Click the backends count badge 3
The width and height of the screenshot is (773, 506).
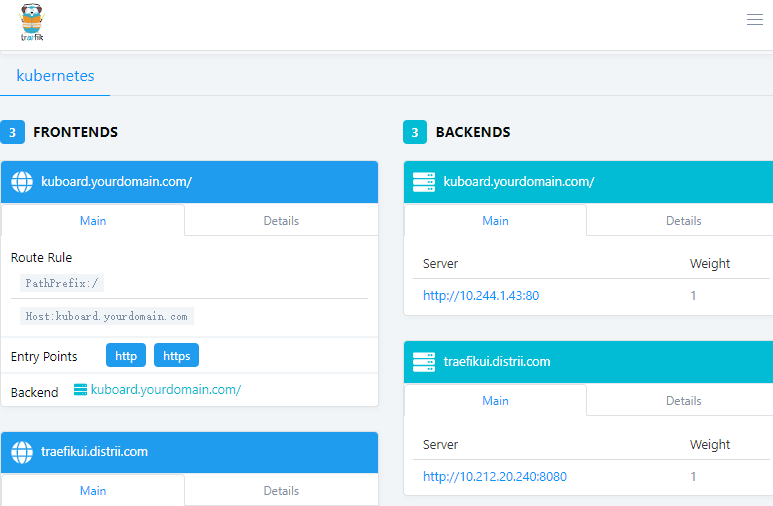(415, 132)
